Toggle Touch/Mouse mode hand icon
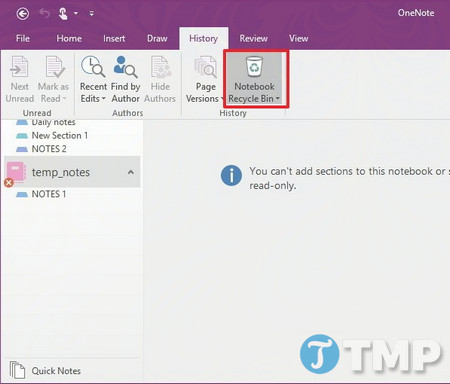The height and width of the screenshot is (384, 450). pos(63,14)
